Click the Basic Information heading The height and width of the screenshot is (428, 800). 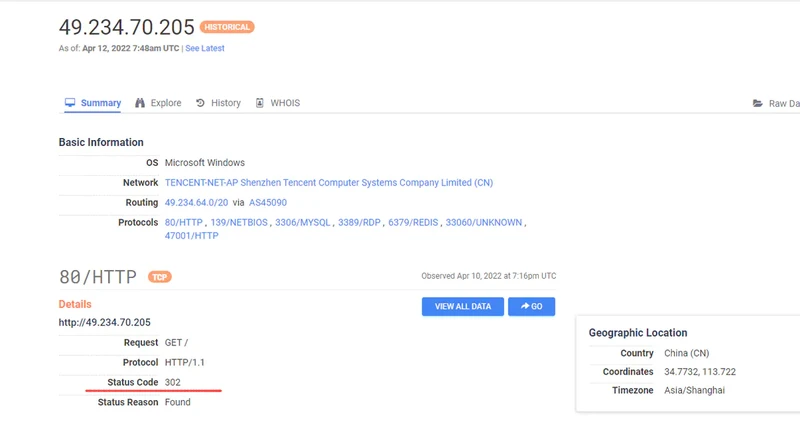(101, 142)
